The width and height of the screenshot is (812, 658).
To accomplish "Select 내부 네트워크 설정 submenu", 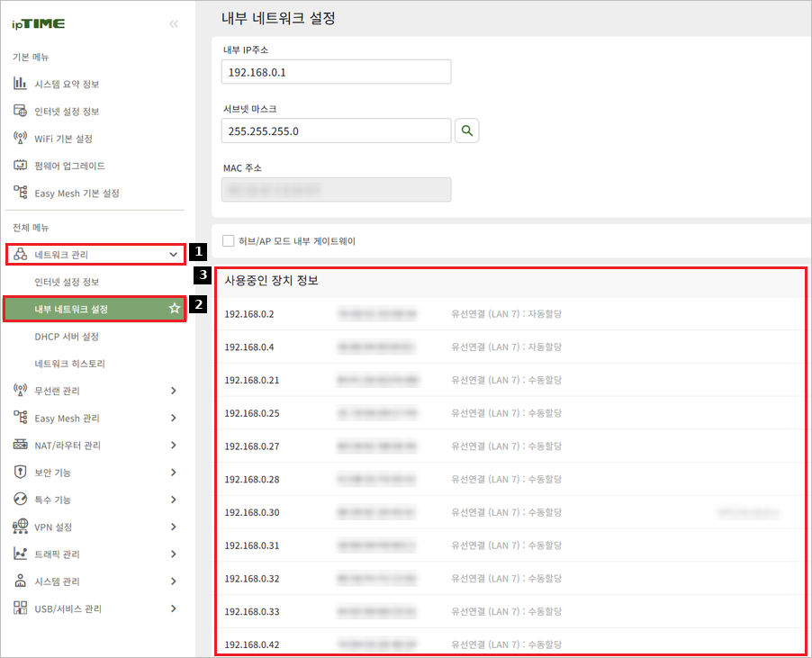I will tap(95, 309).
